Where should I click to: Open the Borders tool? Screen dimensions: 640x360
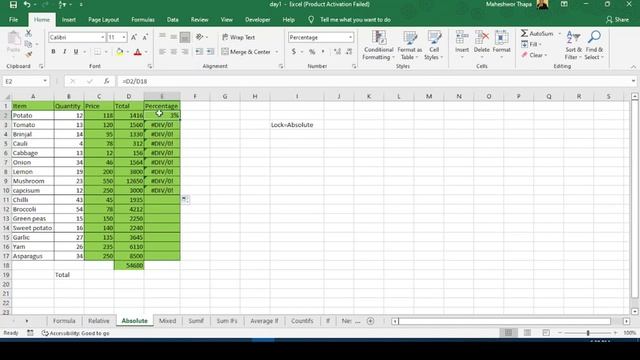pos(98,52)
